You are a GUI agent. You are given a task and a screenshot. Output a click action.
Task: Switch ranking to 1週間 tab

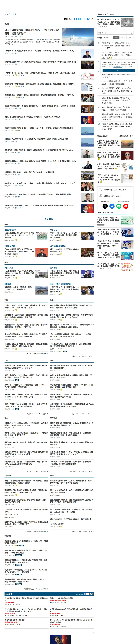(130, 38)
